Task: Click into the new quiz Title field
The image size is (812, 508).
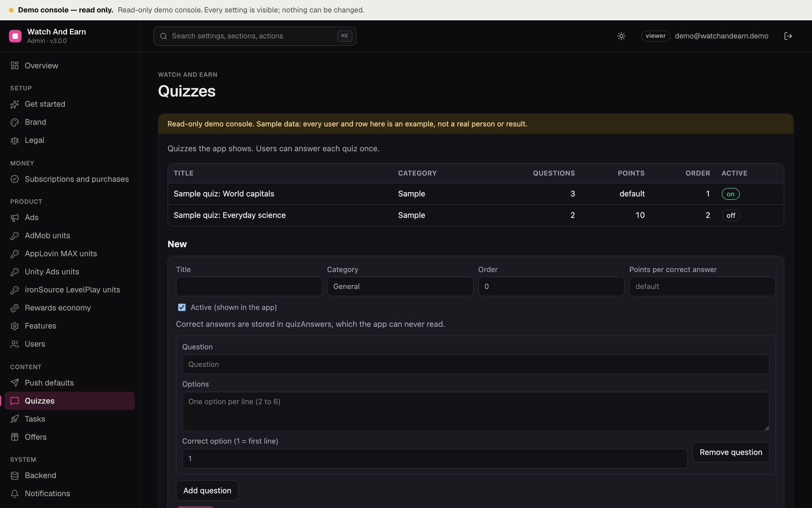Action: click(x=249, y=287)
